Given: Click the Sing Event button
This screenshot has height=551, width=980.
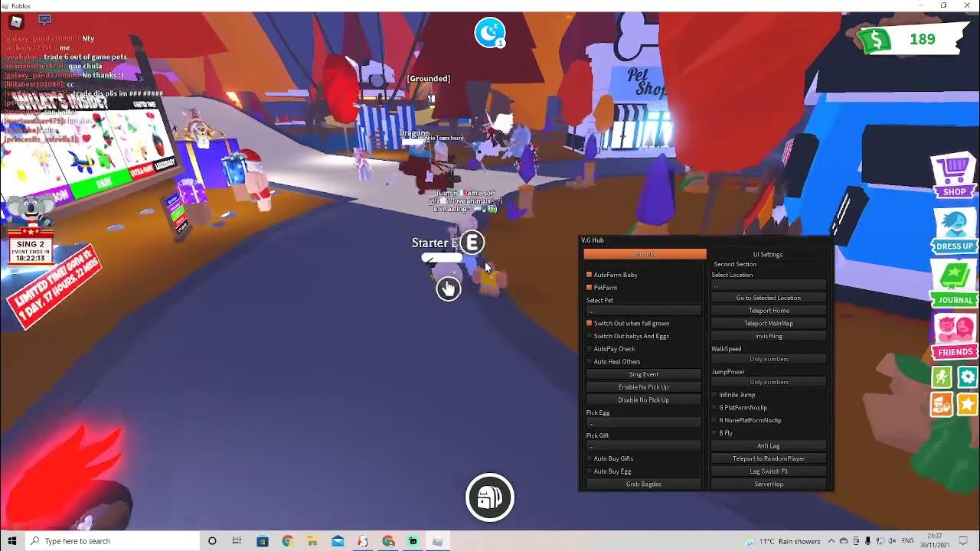Looking at the screenshot, I should pos(643,374).
